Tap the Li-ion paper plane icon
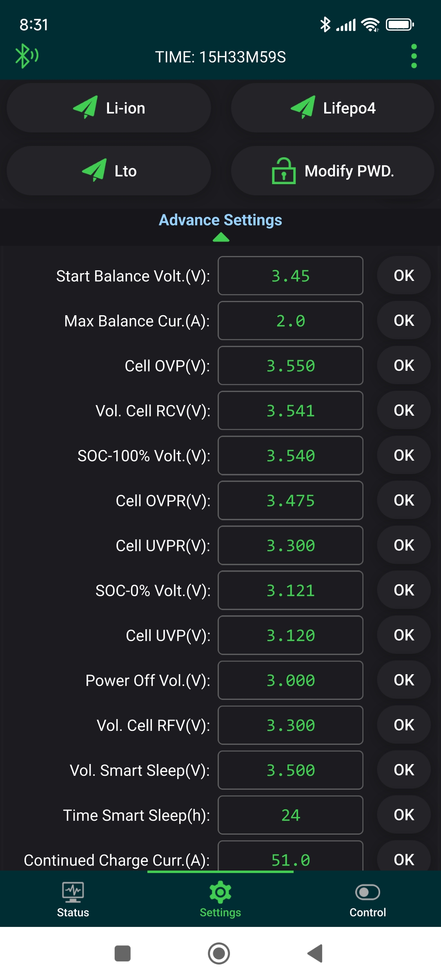This screenshot has height=980, width=441. [x=85, y=107]
